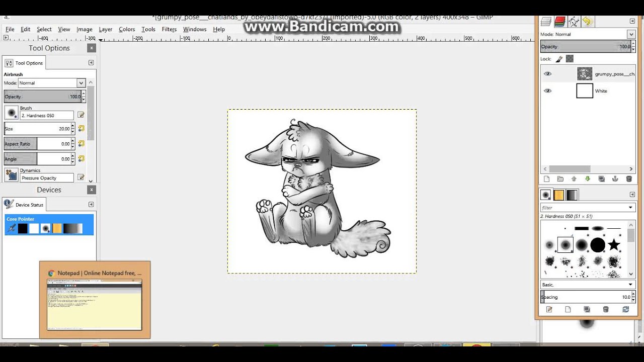Raise the selected layer
Image resolution: width=644 pixels, height=362 pixels.
click(574, 179)
